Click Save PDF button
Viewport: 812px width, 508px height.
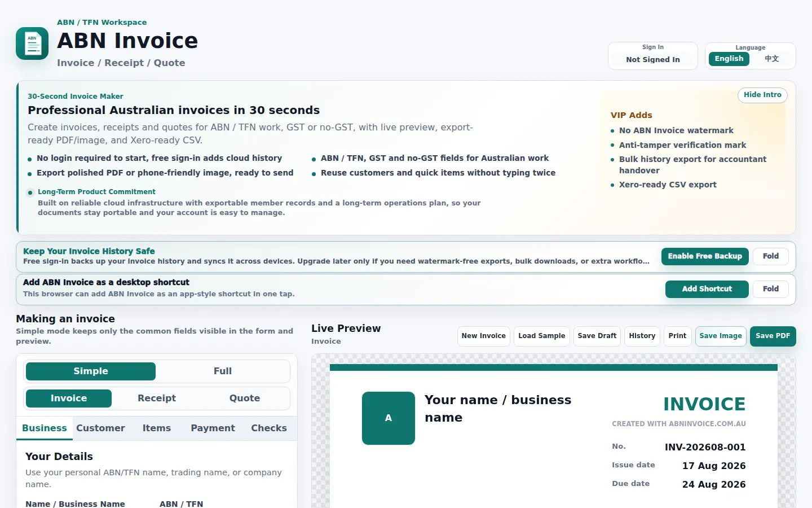773,336
